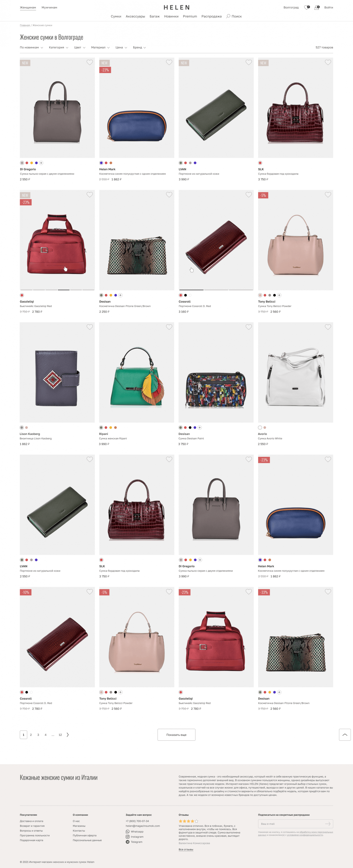Submit email with subscription arrow icon
Image resolution: width=353 pixels, height=868 pixels.
[x=328, y=824]
